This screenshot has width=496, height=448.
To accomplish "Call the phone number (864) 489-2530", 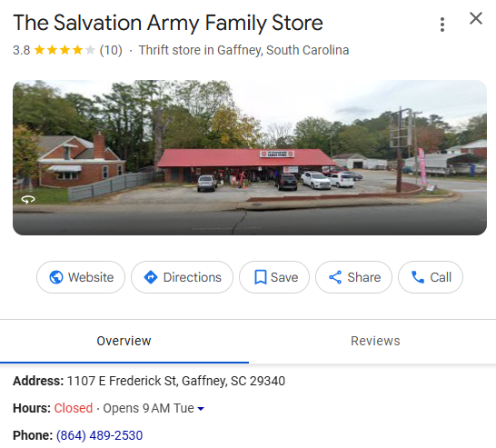I will 99,435.
